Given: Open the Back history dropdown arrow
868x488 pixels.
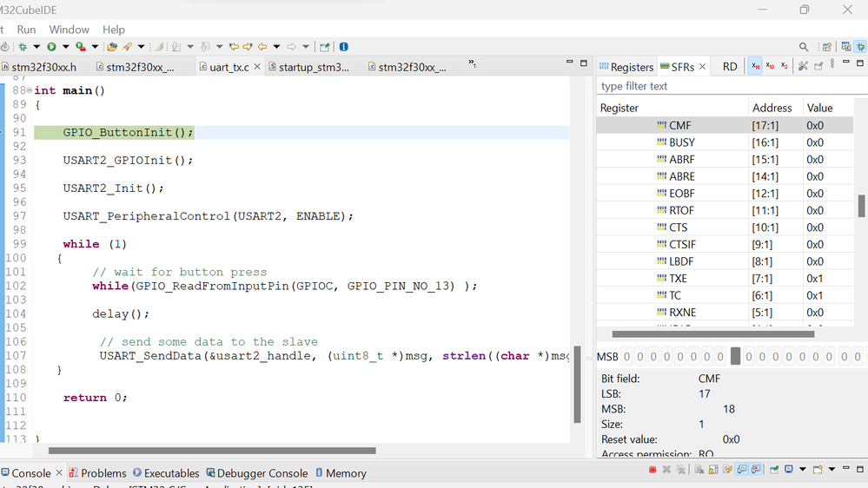Looking at the screenshot, I should 277,47.
